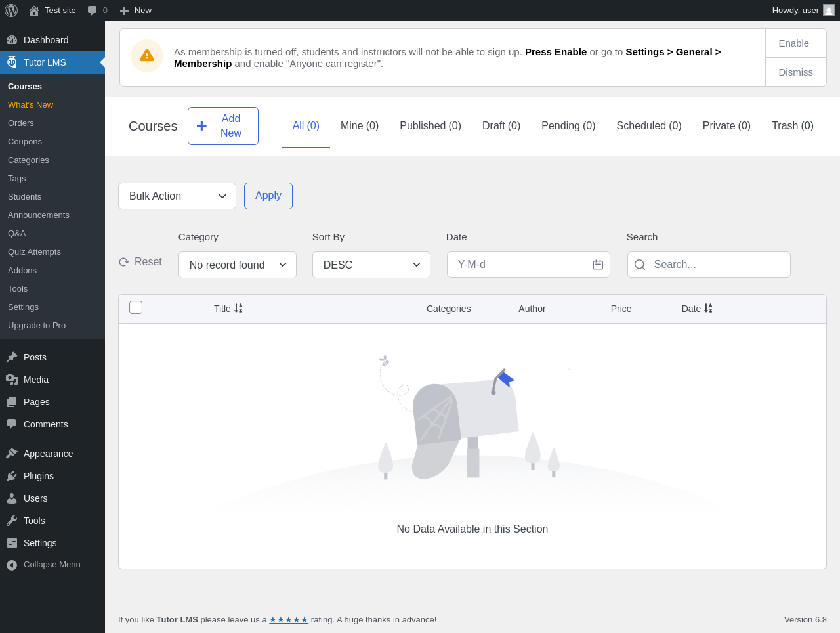Open the Sort By DESC dropdown
This screenshot has width=840, height=633.
[371, 265]
